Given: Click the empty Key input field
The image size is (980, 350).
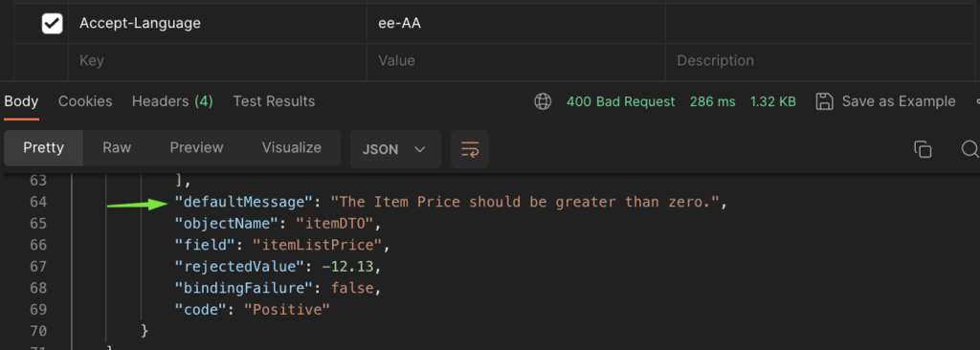Looking at the screenshot, I should pyautogui.click(x=217, y=61).
